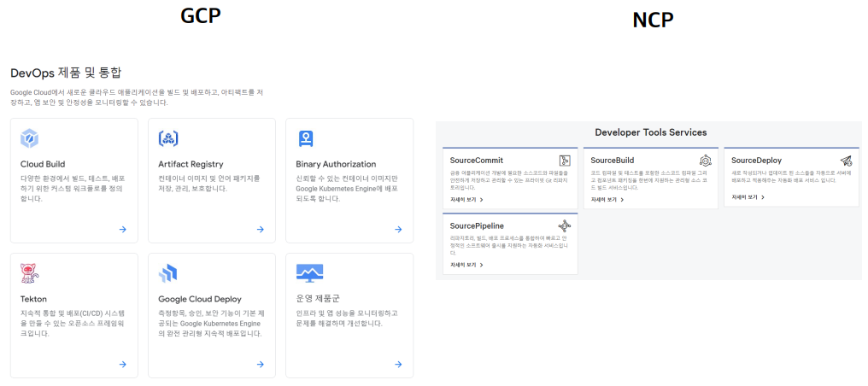
Task: Click the NCP heading label
Action: (654, 20)
